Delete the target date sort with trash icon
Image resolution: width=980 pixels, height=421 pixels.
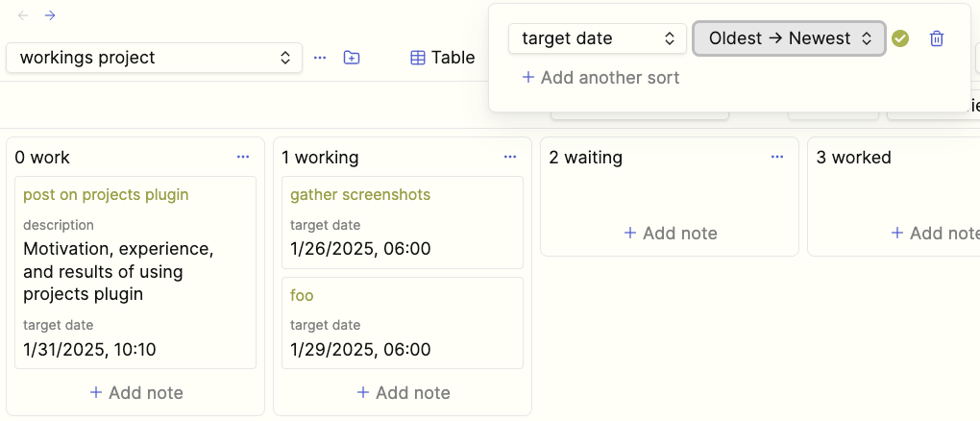936,38
